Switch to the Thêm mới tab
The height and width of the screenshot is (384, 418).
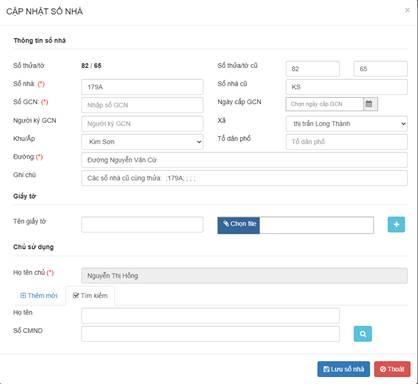(x=39, y=296)
